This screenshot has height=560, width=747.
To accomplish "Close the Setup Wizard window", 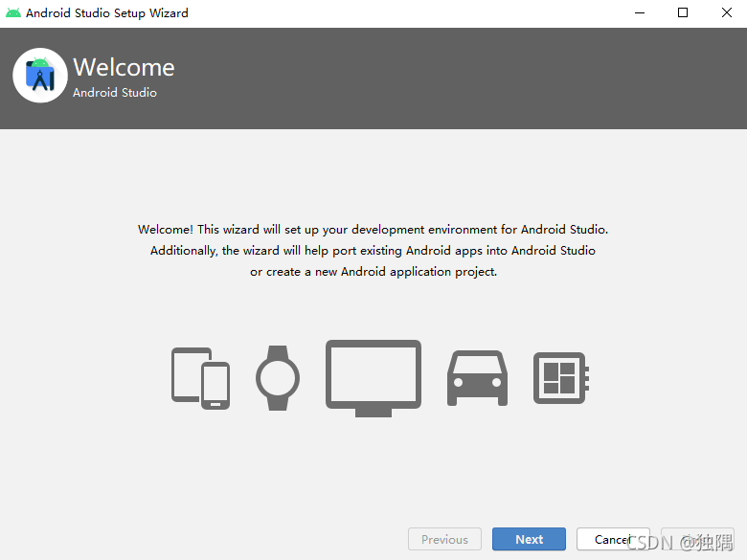I will pos(726,12).
